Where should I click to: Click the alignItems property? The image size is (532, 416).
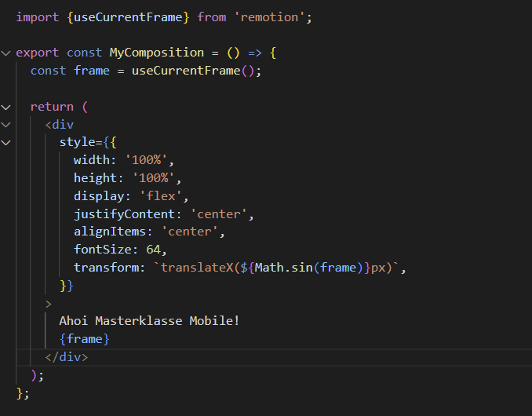coord(110,232)
